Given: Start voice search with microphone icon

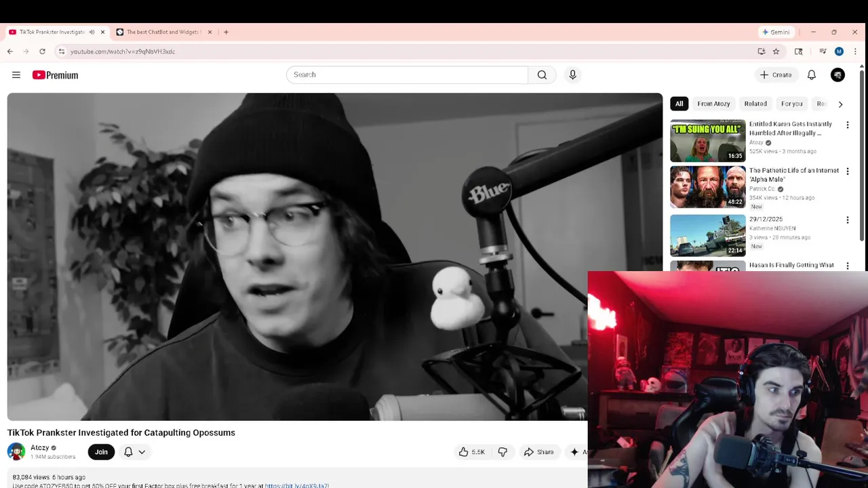Looking at the screenshot, I should pyautogui.click(x=572, y=75).
